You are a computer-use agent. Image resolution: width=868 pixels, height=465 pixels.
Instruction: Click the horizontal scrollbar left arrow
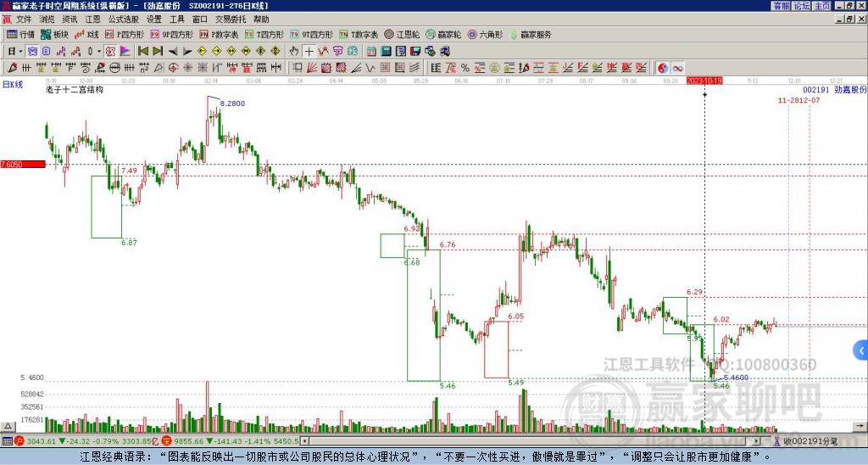(x=304, y=441)
